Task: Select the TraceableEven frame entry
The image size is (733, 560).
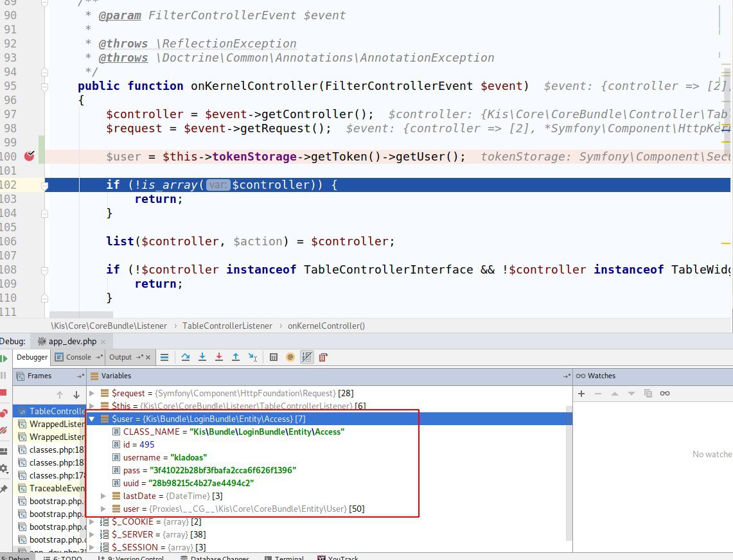Action: click(49, 489)
